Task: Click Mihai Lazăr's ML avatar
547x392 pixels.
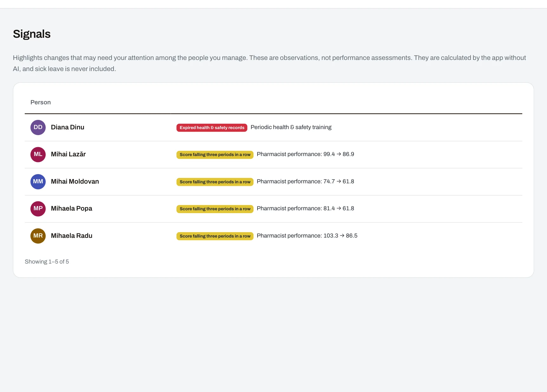Action: click(38, 154)
